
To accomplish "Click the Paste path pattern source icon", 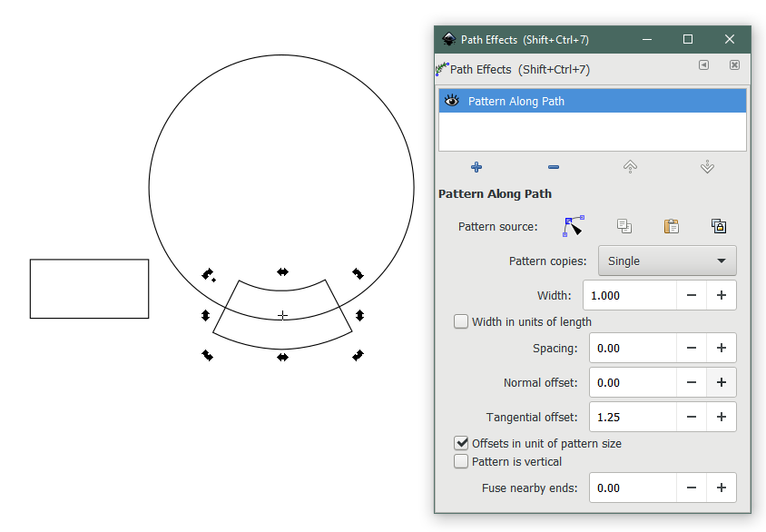I will (671, 226).
